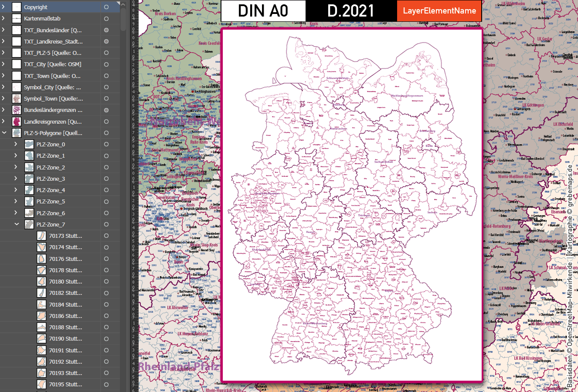
Task: Click the PLZ-Zone_7 layer thumbnail icon
Action: pos(29,224)
